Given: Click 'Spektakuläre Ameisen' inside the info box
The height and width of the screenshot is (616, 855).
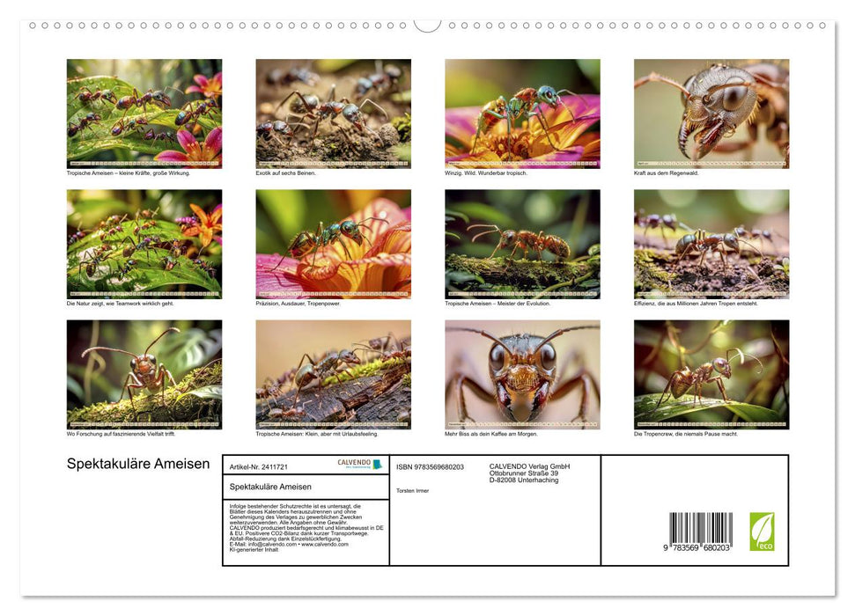Looking at the screenshot, I should click(x=270, y=487).
